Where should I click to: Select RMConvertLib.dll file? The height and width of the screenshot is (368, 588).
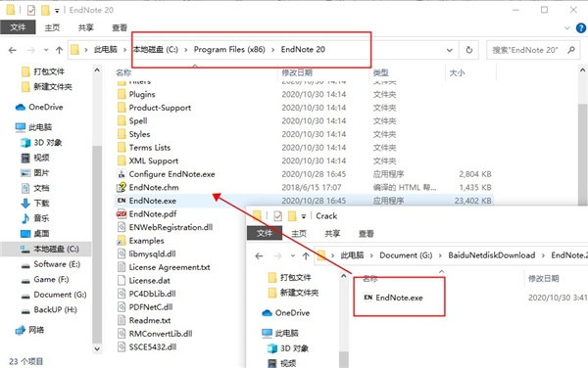(x=161, y=334)
